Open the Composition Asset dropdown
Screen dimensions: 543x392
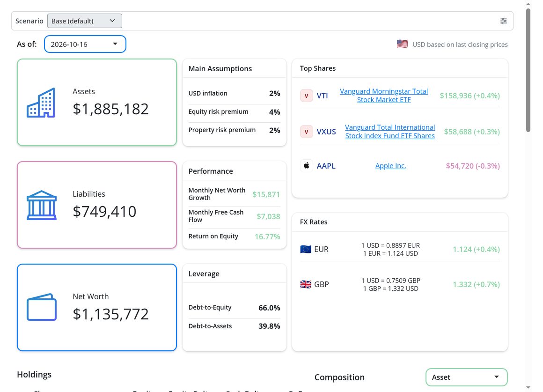(467, 377)
